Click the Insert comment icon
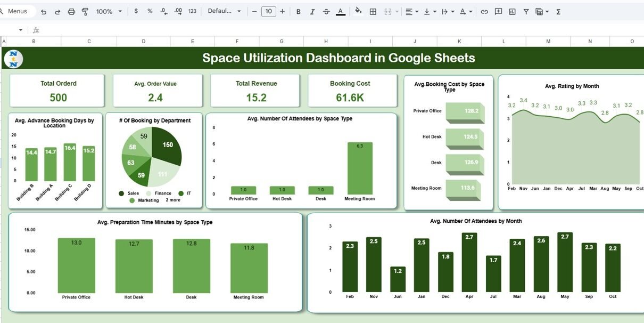This screenshot has height=323, width=644. click(498, 12)
